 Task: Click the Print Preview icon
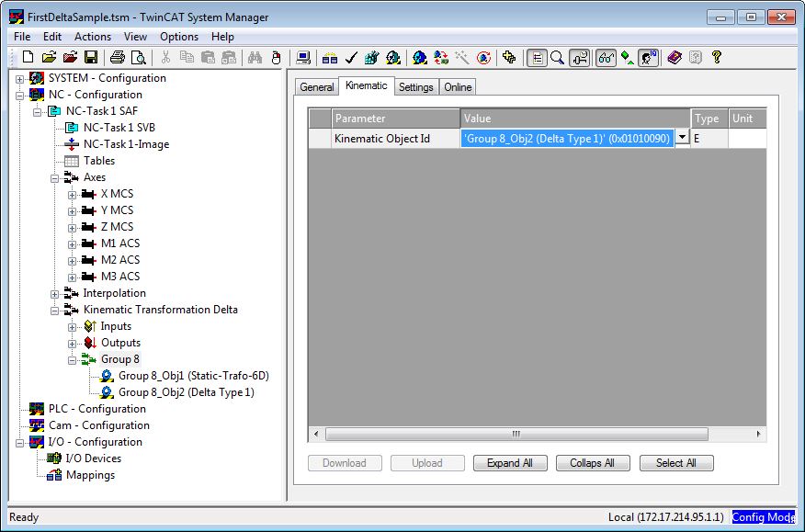(139, 58)
